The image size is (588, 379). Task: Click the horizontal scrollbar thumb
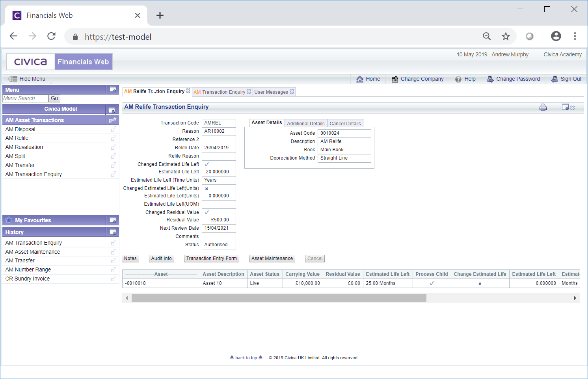point(279,298)
